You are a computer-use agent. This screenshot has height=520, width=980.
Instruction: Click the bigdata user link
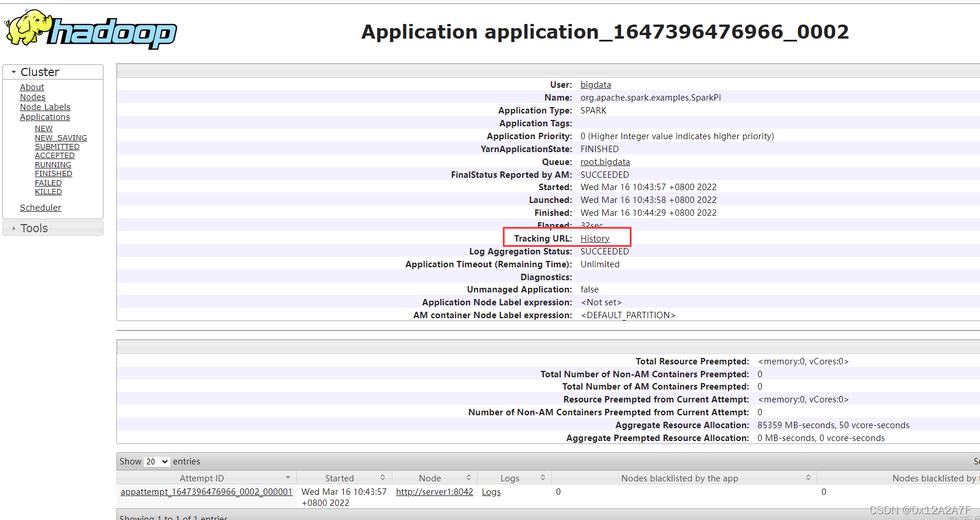(x=595, y=85)
